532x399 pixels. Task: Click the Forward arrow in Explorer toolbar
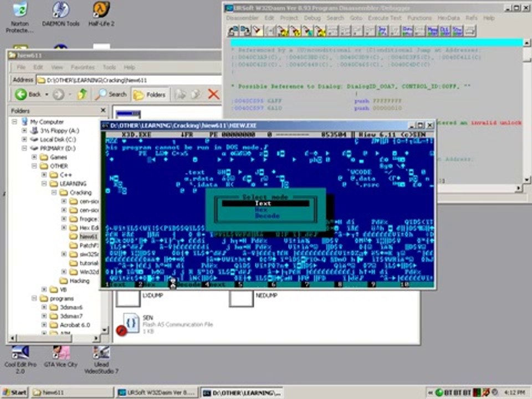[58, 94]
